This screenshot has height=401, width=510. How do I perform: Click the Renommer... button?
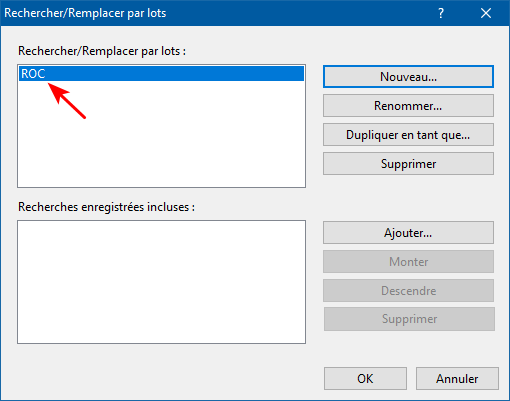pyautogui.click(x=408, y=106)
